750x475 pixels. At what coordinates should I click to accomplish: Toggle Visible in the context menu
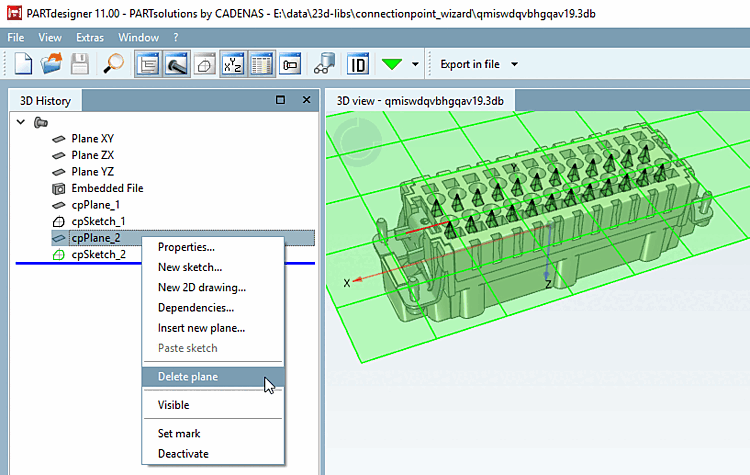click(173, 405)
